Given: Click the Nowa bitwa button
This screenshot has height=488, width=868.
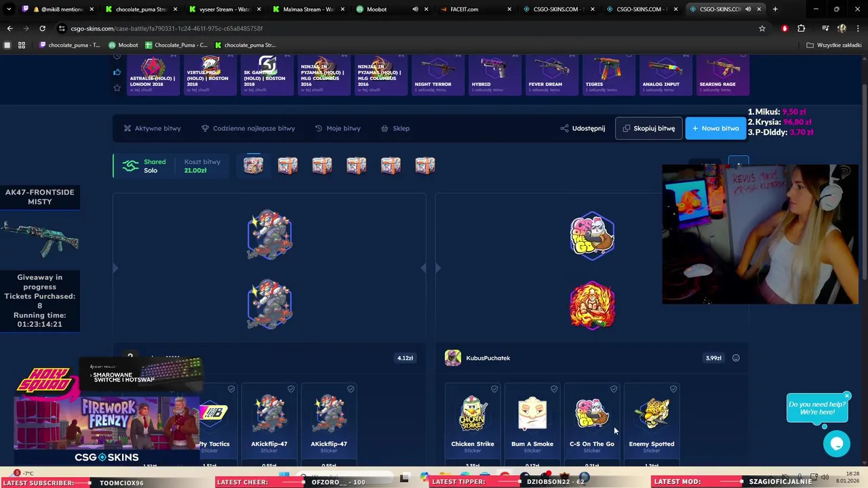Looking at the screenshot, I should coord(715,128).
